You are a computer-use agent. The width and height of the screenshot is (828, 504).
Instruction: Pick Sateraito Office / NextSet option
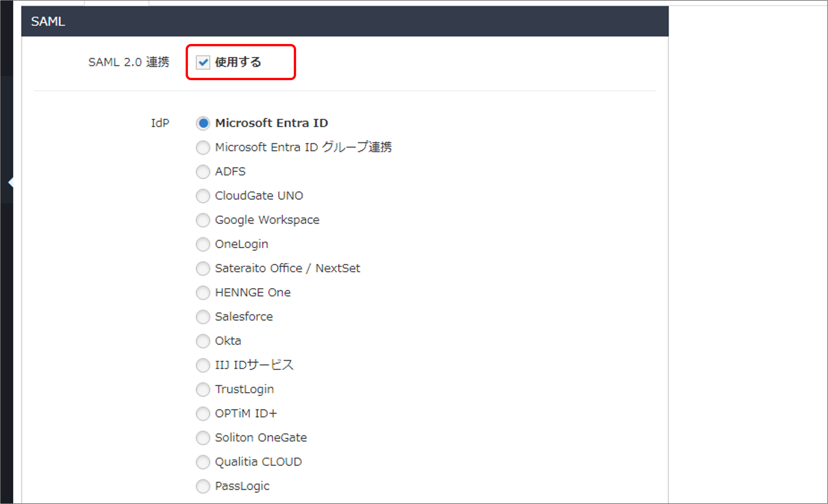point(203,268)
